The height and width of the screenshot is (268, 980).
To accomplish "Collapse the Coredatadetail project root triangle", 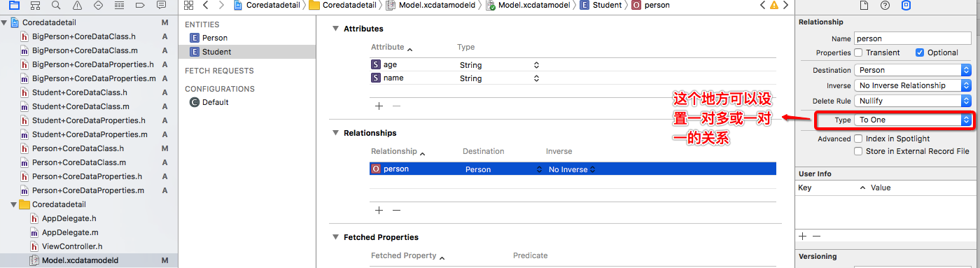I will click(4, 22).
